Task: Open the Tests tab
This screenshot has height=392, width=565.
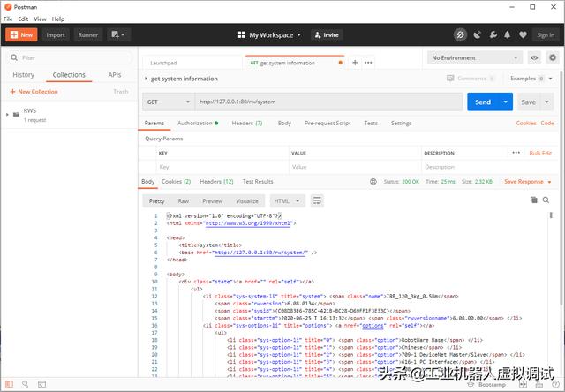Action: [371, 123]
